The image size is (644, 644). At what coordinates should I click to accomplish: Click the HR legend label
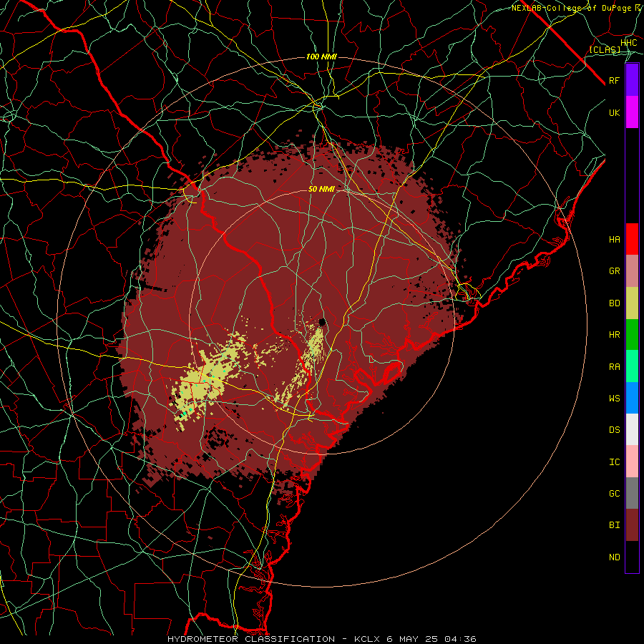pos(615,335)
